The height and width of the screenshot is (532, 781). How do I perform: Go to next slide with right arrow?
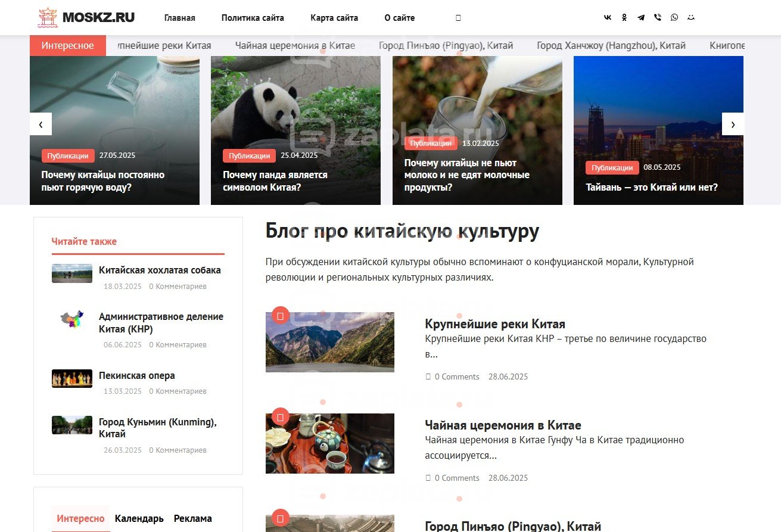(733, 124)
